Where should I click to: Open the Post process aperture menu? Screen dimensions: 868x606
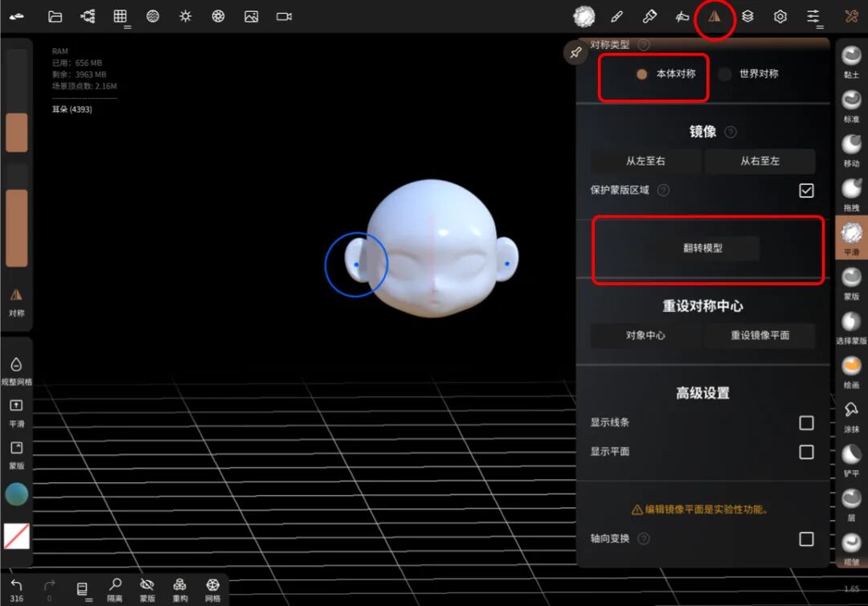(x=218, y=17)
